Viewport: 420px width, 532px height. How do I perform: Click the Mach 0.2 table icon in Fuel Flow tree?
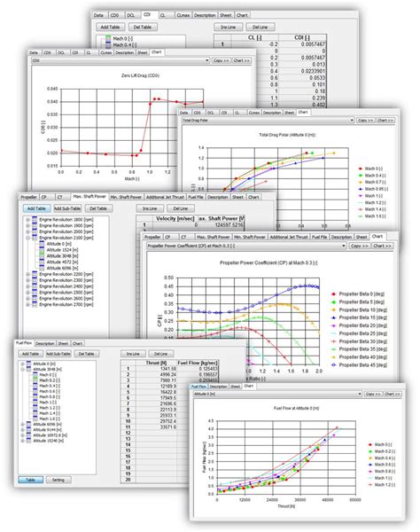point(35,380)
